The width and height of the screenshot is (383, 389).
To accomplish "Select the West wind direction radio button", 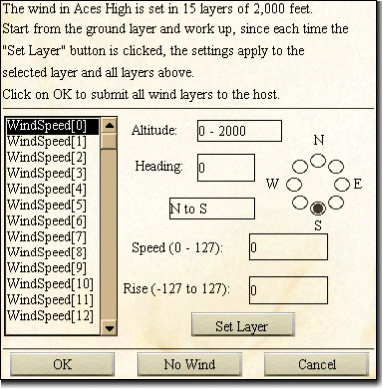I will click(x=294, y=184).
